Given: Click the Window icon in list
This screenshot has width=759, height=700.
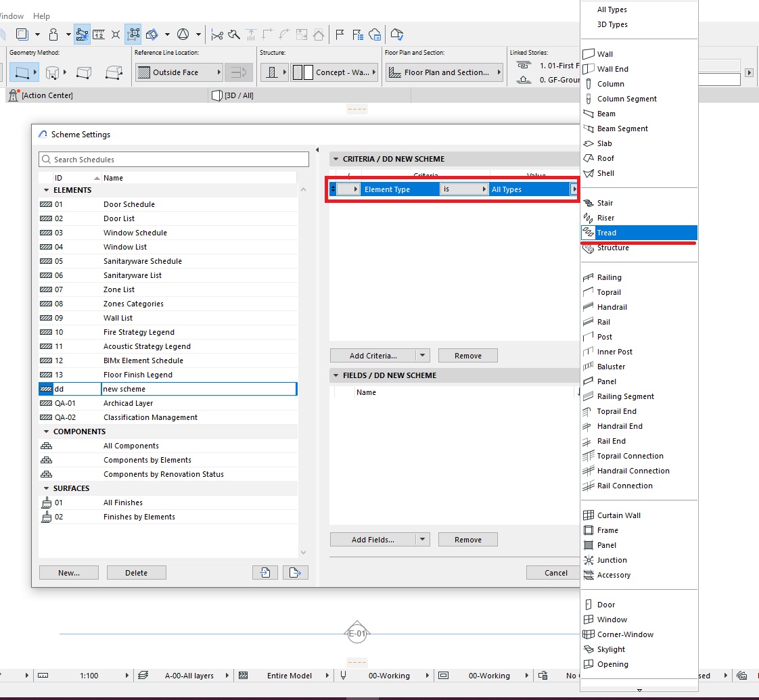Looking at the screenshot, I should point(588,619).
